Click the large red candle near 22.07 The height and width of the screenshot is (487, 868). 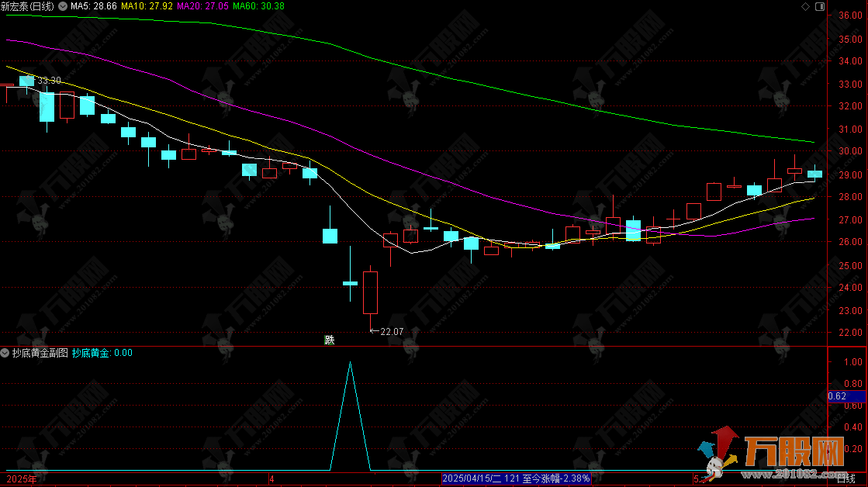point(370,292)
